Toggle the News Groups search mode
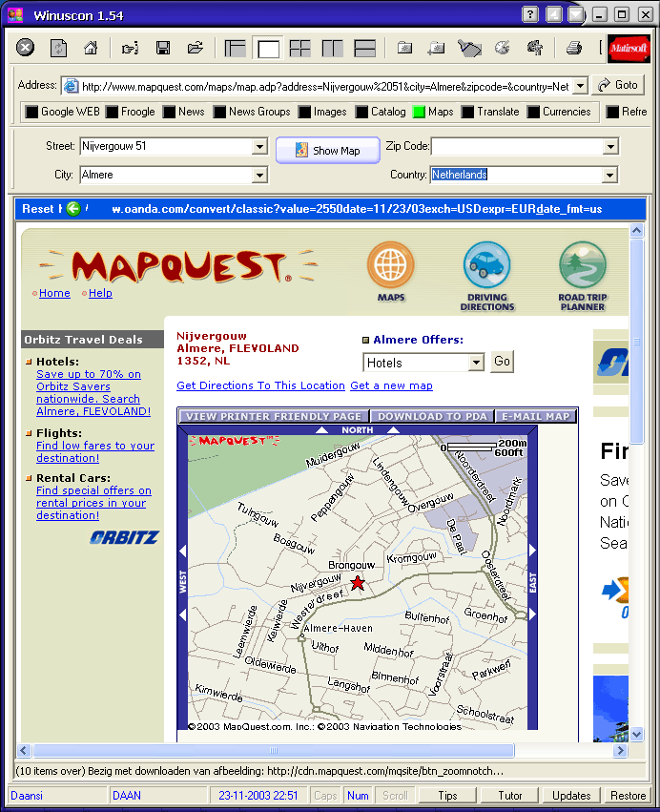This screenshot has height=812, width=660. 252,112
